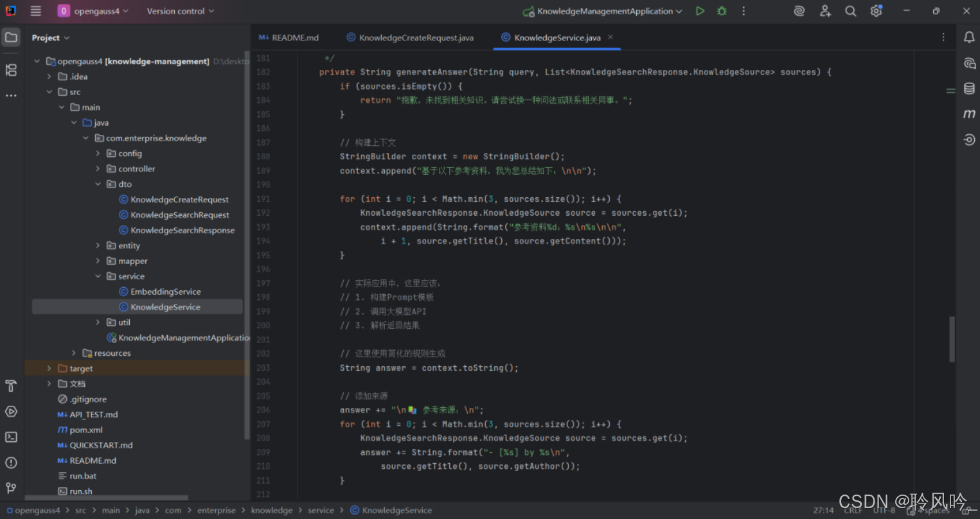Open AI chat tool window on right sidebar
The width and height of the screenshot is (980, 519).
[969, 63]
